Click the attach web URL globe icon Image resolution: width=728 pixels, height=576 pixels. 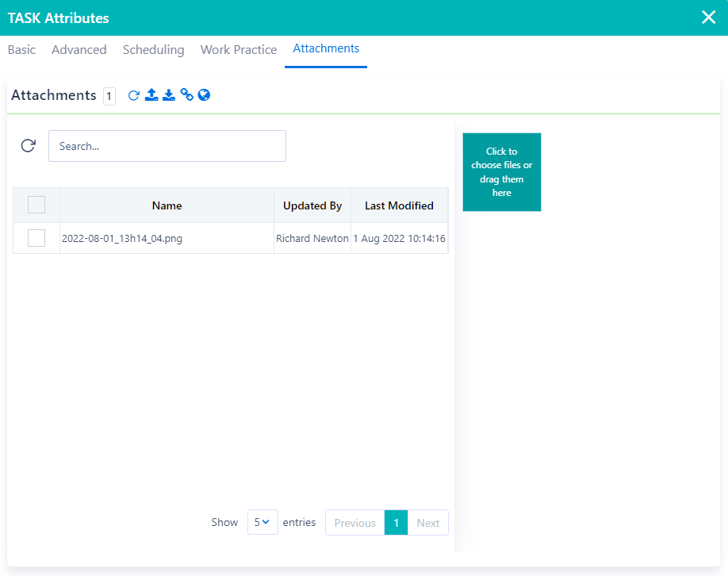coord(204,94)
